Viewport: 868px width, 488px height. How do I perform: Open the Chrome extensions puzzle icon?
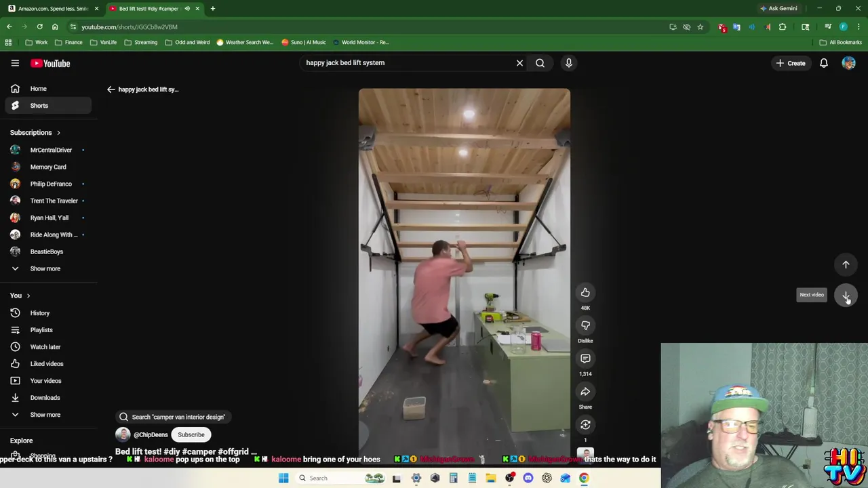(x=783, y=26)
